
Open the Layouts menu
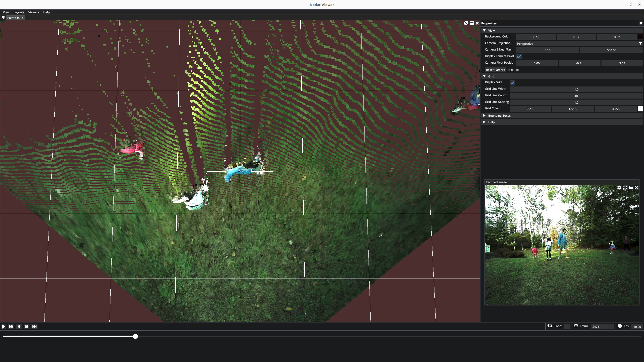pyautogui.click(x=19, y=12)
